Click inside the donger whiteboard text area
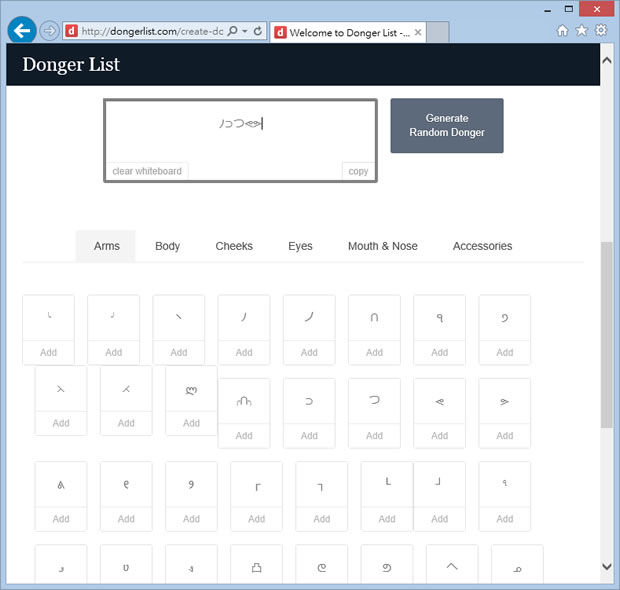Screen dimensions: 620x590 point(240,131)
